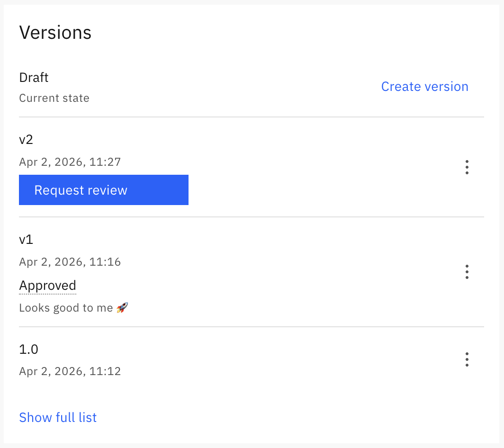The image size is (504, 448).
Task: Expand the list with Show full list
Action: coord(58,417)
